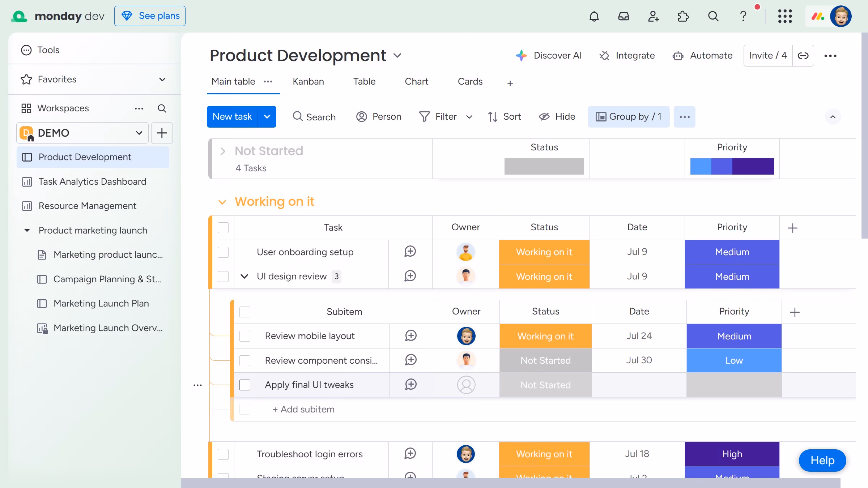The width and height of the screenshot is (868, 488).
Task: Assign owner to Apply final UI tweaks
Action: point(466,385)
